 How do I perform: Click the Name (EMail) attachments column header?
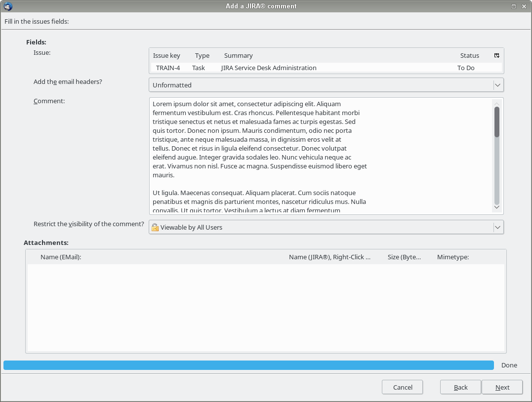pyautogui.click(x=61, y=257)
